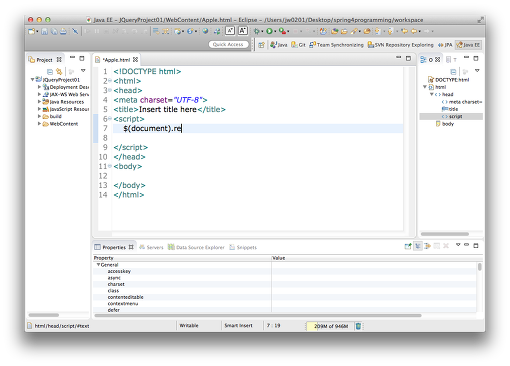
Task: Run the project with the green Run icon
Action: click(269, 31)
